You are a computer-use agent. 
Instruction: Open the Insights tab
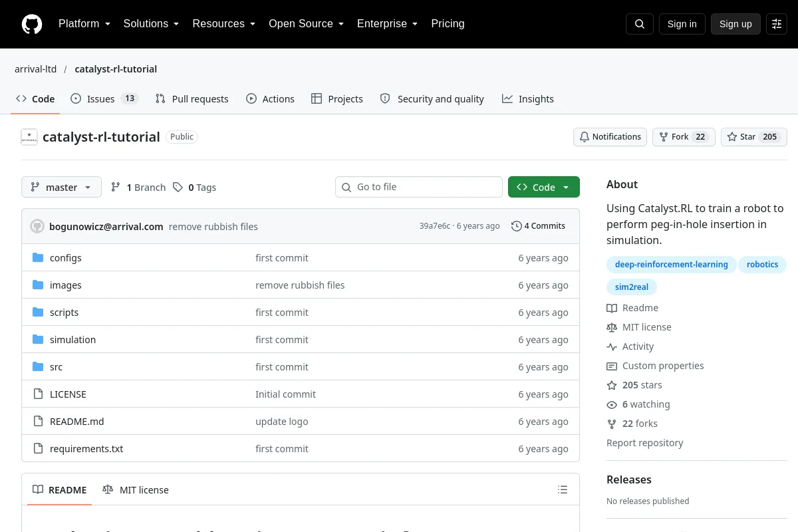tap(528, 99)
